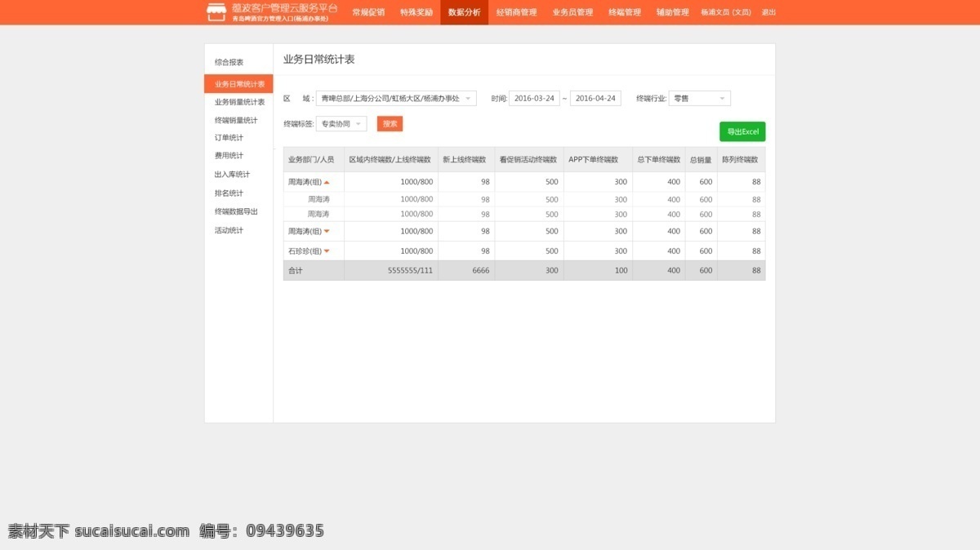Expand the second 周海涛(组) group arrow
The width and height of the screenshot is (980, 550).
[x=327, y=232]
